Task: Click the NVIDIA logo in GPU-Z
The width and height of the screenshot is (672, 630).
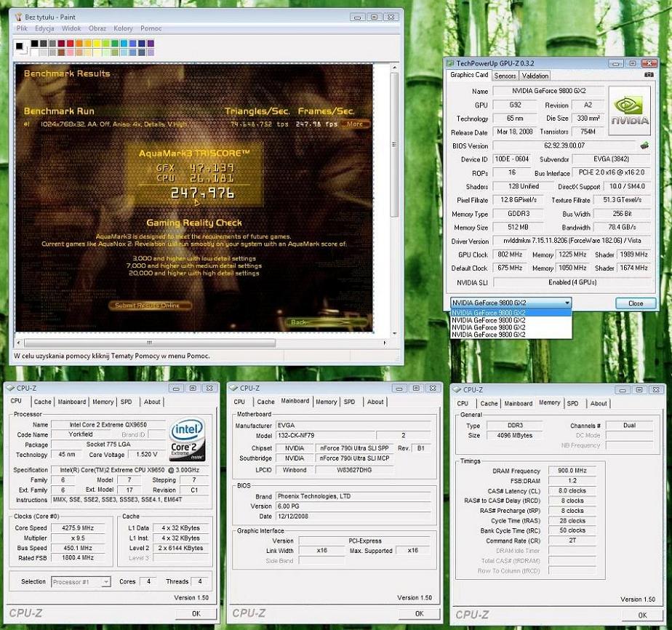Action: click(x=629, y=111)
